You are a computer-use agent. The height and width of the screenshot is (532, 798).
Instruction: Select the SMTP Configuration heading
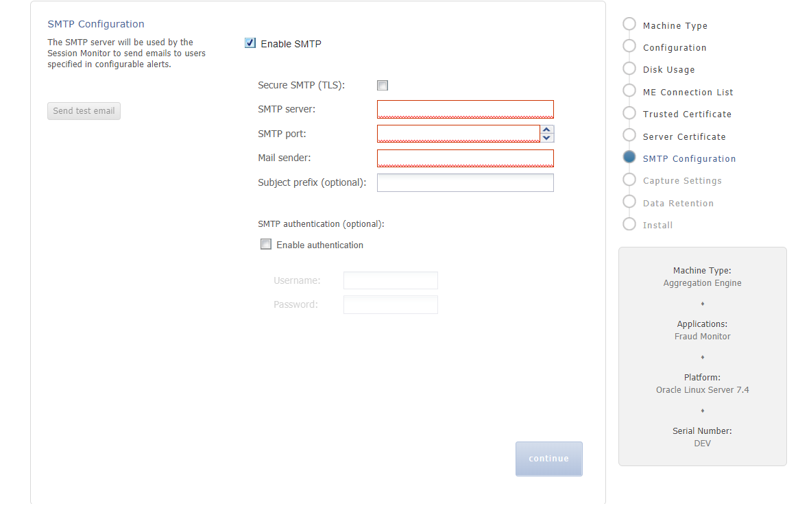[x=95, y=23]
